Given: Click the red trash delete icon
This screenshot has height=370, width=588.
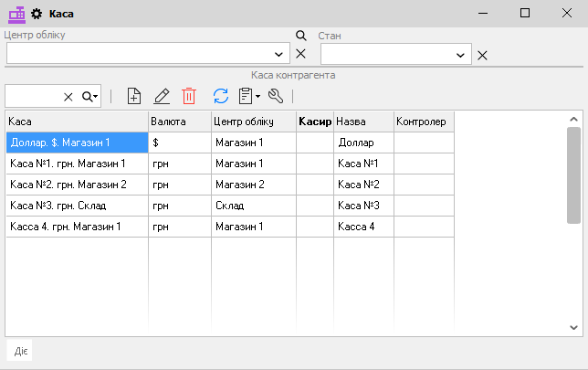Looking at the screenshot, I should [x=189, y=96].
